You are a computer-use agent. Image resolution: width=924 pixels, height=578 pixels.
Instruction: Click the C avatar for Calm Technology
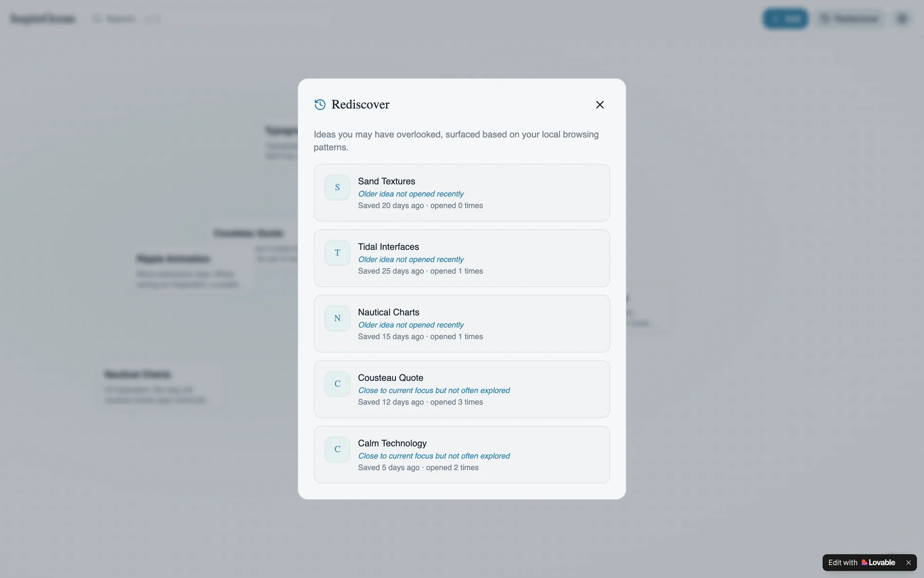pos(337,450)
